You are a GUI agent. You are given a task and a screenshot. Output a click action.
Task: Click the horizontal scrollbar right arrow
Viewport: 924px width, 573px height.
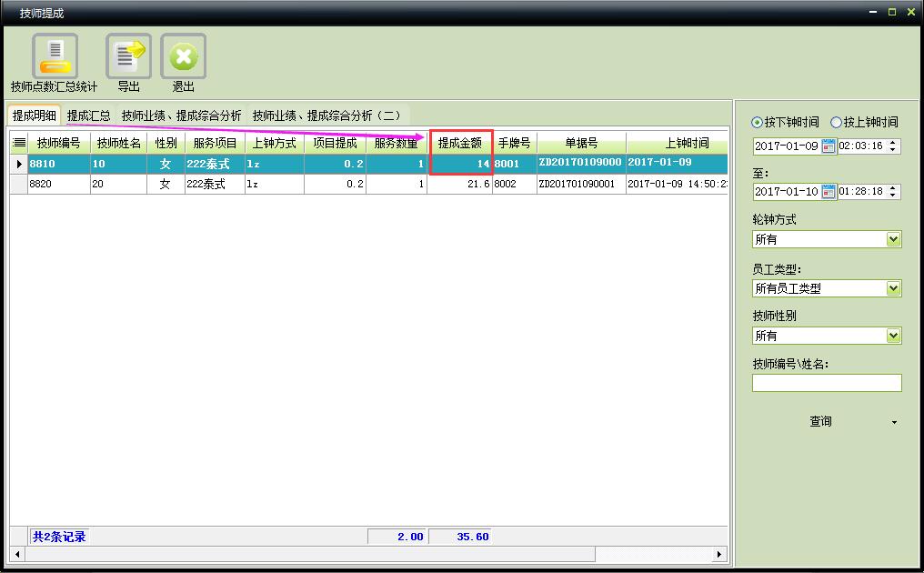719,554
